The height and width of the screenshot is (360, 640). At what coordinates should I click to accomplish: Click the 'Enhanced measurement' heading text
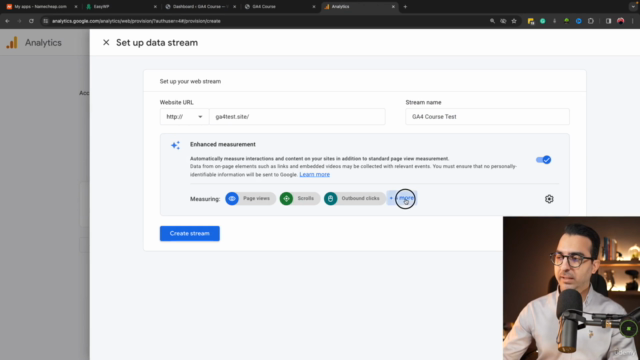click(x=223, y=144)
